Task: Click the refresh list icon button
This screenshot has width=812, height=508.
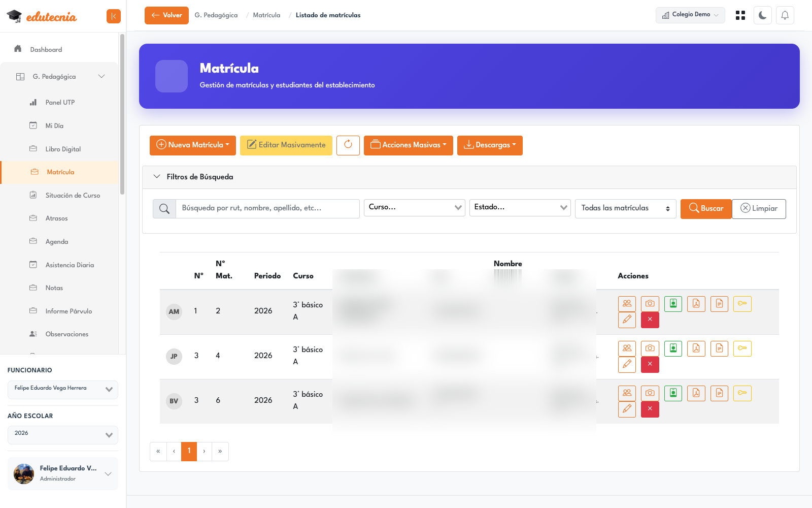Action: (x=348, y=145)
